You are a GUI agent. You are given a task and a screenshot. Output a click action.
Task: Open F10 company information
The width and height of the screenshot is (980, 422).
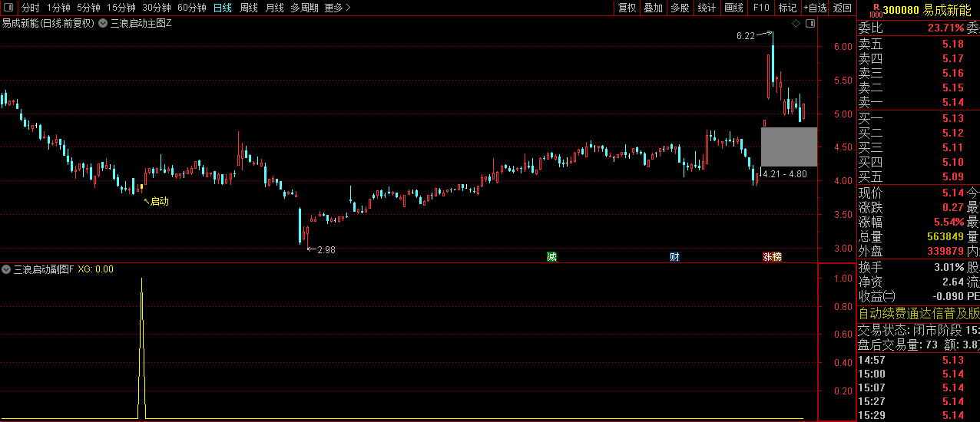coord(760,8)
